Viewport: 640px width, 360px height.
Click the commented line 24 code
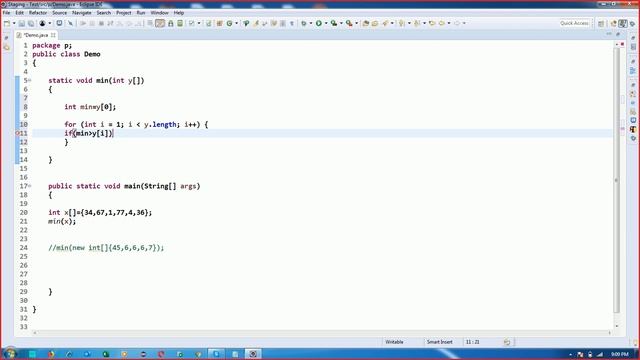106,247
